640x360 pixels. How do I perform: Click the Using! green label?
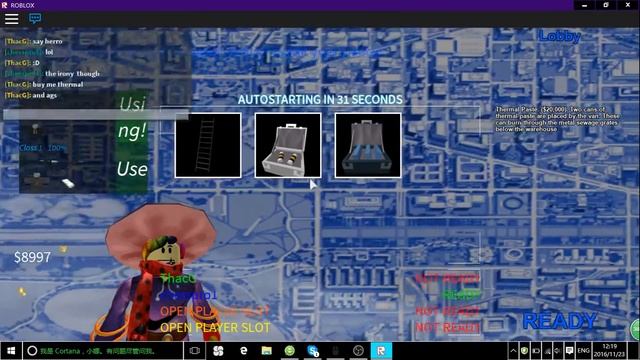(x=132, y=118)
